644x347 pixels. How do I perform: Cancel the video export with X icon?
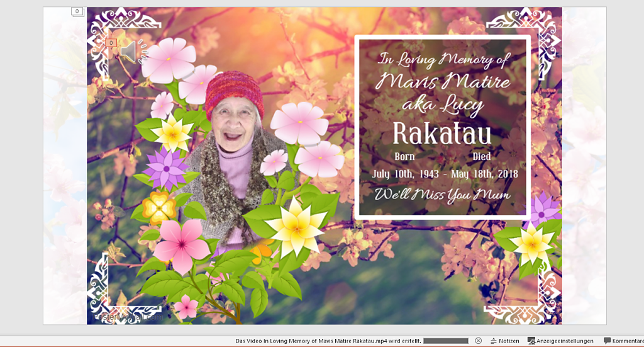(478, 341)
